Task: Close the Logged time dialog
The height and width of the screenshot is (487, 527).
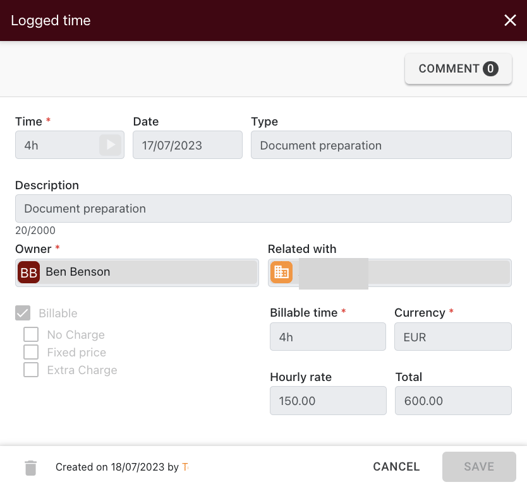Action: (x=510, y=20)
